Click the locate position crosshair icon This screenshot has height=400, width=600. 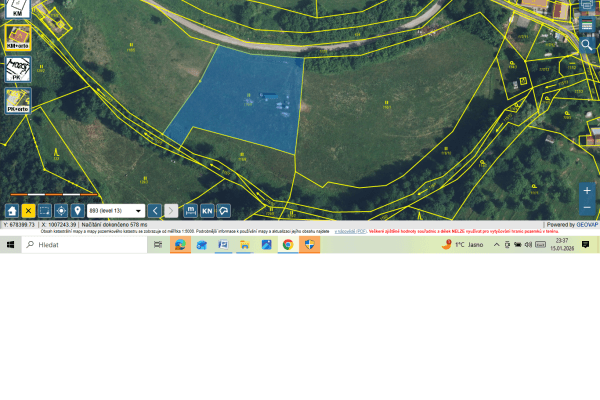(60, 211)
